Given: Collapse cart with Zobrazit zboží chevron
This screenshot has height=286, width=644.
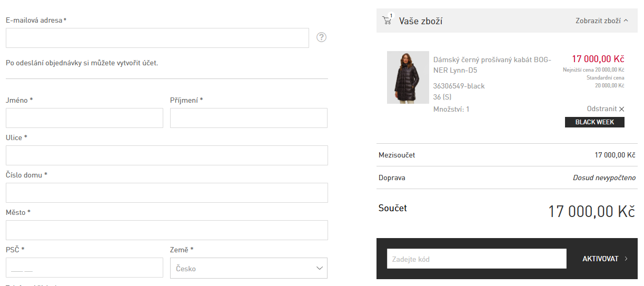Looking at the screenshot, I should (626, 21).
